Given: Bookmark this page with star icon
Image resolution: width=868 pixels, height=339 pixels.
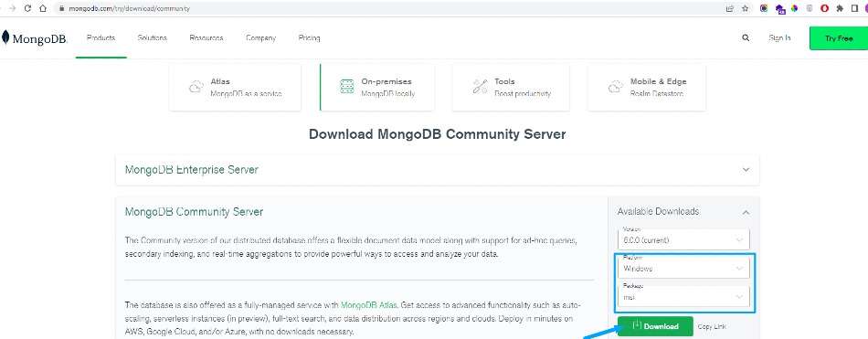Looking at the screenshot, I should pyautogui.click(x=745, y=8).
